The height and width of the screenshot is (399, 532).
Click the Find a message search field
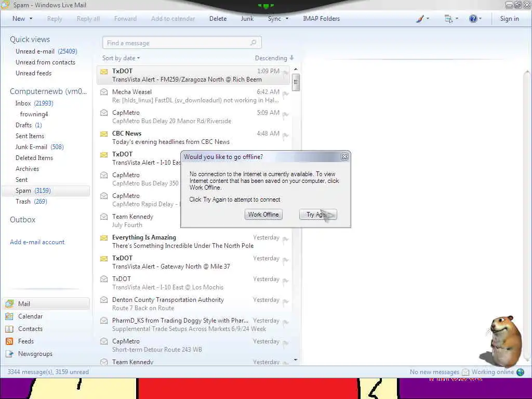click(181, 43)
